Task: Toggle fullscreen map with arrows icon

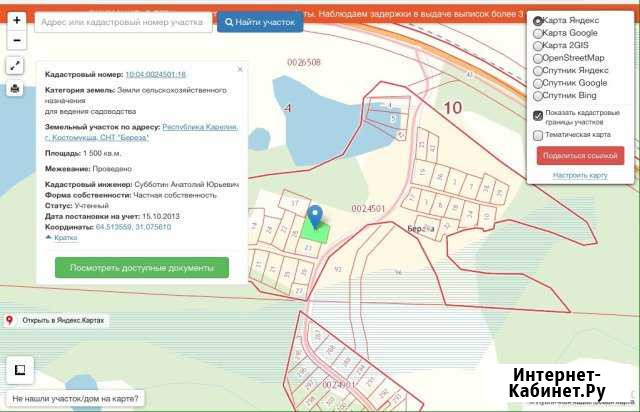Action: tap(15, 66)
